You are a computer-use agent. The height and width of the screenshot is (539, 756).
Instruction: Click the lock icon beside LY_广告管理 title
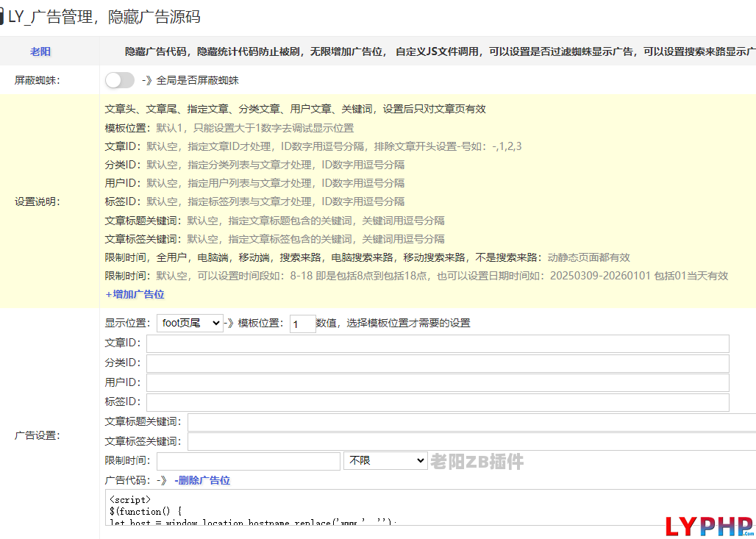(2, 17)
